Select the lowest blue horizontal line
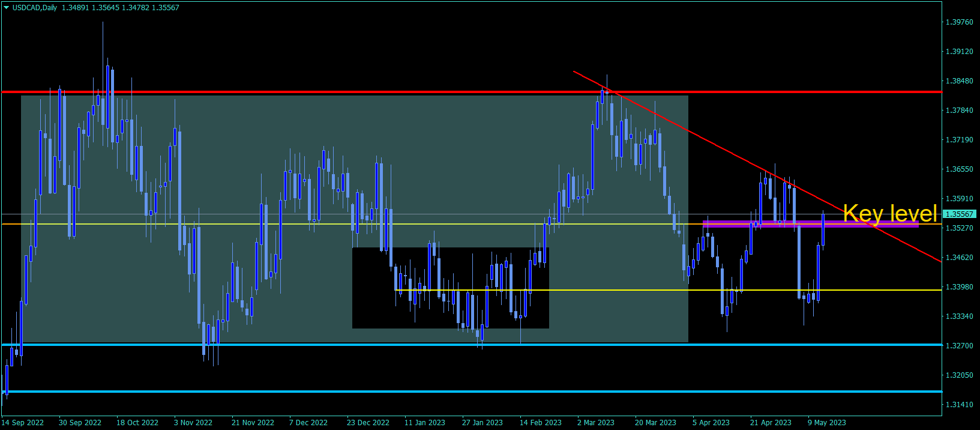980x430 pixels. tap(471, 392)
